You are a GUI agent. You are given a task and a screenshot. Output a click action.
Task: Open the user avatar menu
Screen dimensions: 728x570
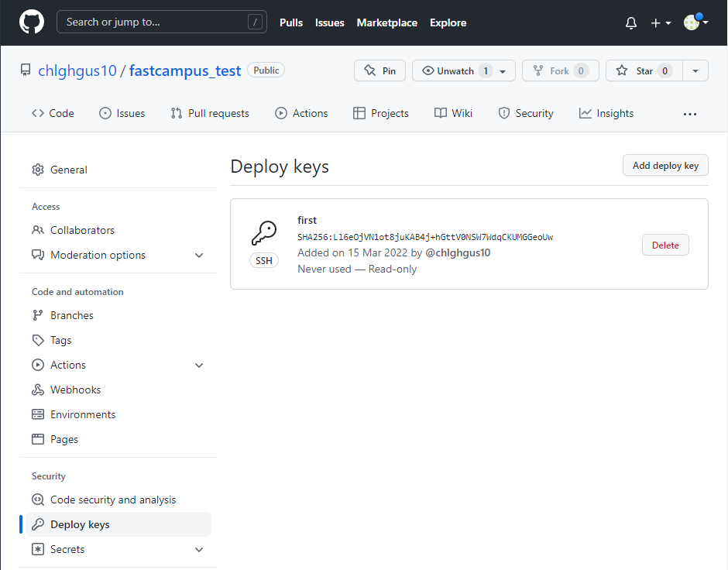click(695, 22)
